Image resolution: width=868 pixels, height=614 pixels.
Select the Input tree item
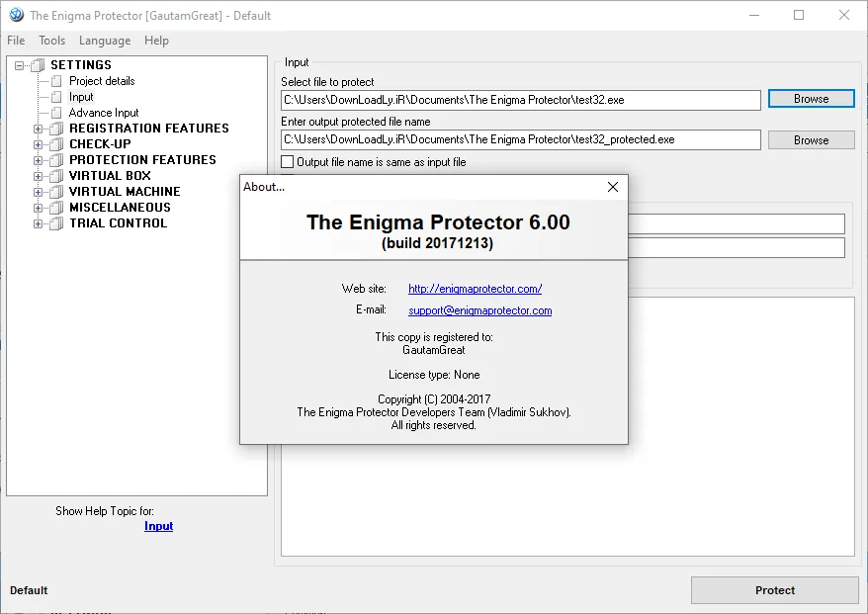click(81, 97)
